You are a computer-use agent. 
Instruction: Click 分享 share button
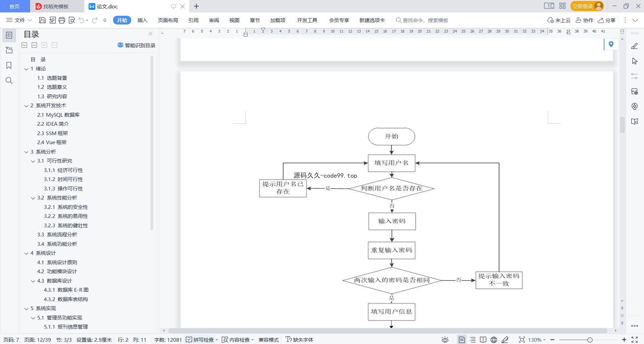click(607, 20)
